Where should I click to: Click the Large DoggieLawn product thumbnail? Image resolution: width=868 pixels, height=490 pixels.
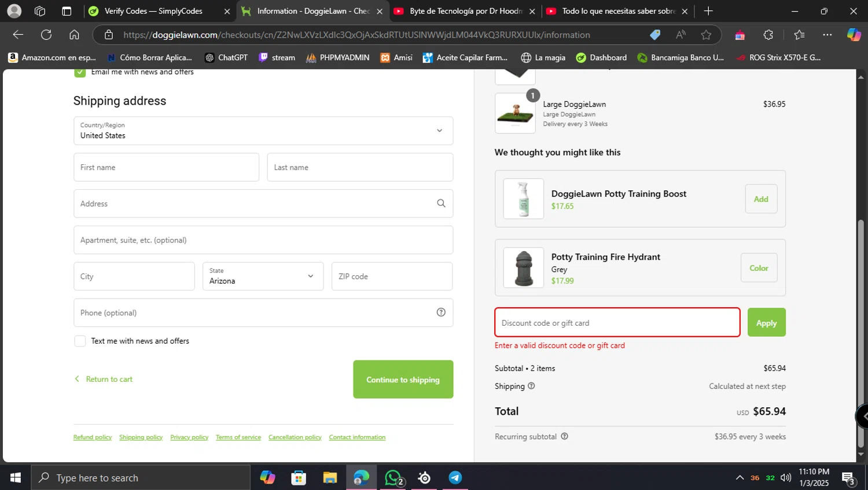[x=515, y=113]
